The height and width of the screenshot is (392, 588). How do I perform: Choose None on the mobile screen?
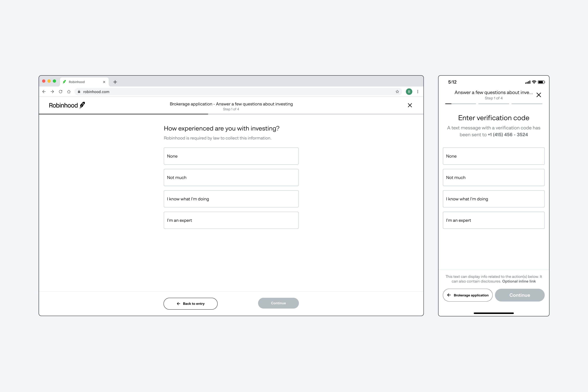click(x=493, y=156)
